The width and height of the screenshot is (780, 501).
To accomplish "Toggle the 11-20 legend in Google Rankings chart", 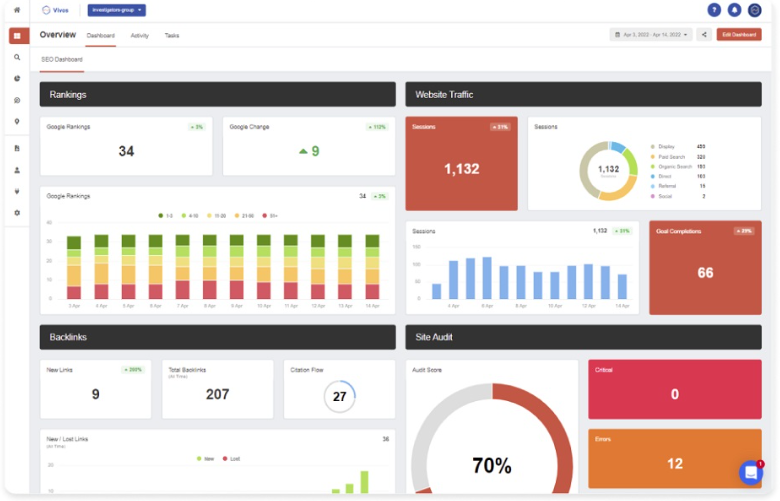I will [216, 216].
